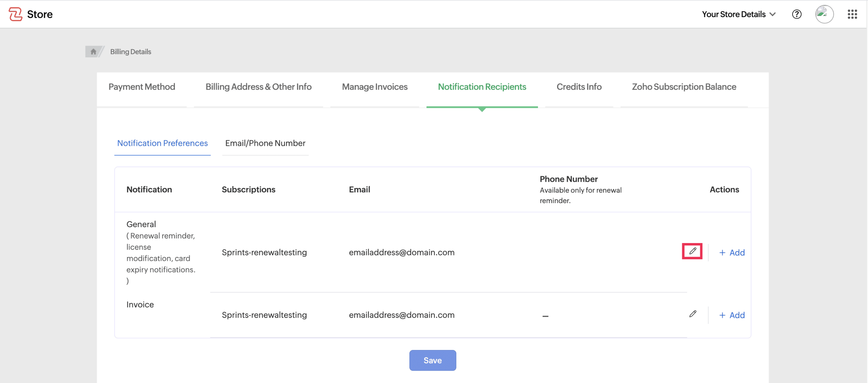Screen dimensions: 868x383
Task: Open the apps grid launcher icon
Action: (852, 14)
